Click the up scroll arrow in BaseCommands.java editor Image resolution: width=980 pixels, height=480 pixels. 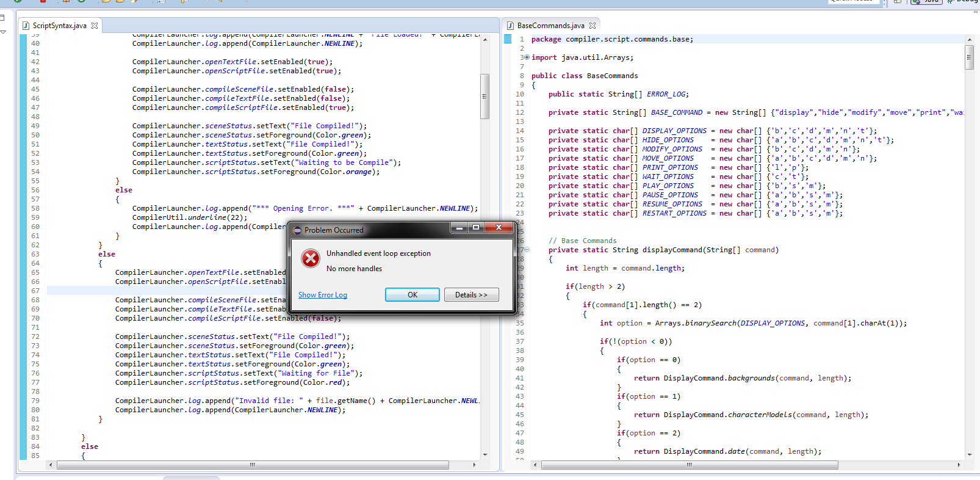[x=969, y=40]
